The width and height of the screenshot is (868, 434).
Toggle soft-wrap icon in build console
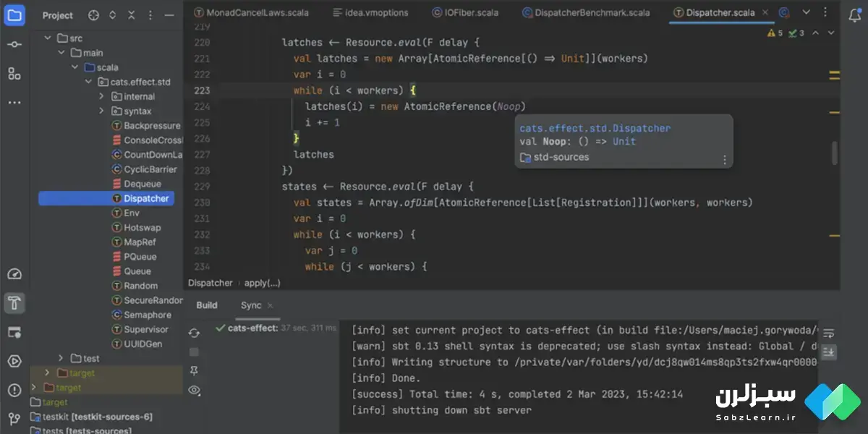[x=829, y=333]
